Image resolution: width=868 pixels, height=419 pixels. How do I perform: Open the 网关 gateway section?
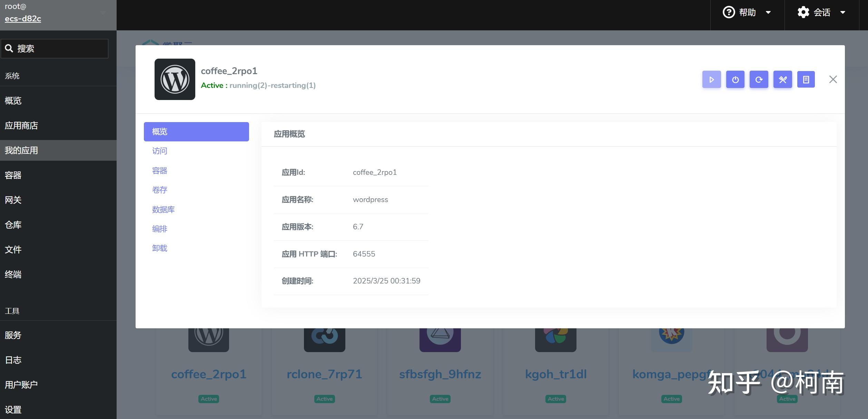click(13, 200)
